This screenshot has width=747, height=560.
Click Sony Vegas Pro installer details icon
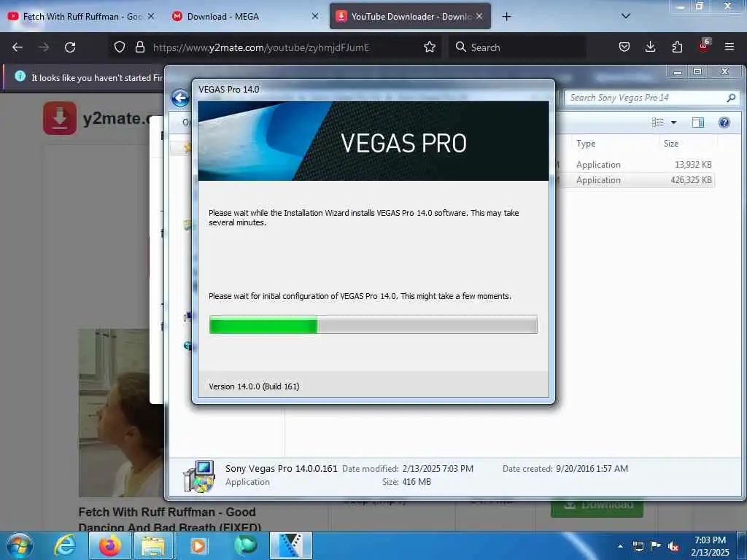pyautogui.click(x=198, y=475)
